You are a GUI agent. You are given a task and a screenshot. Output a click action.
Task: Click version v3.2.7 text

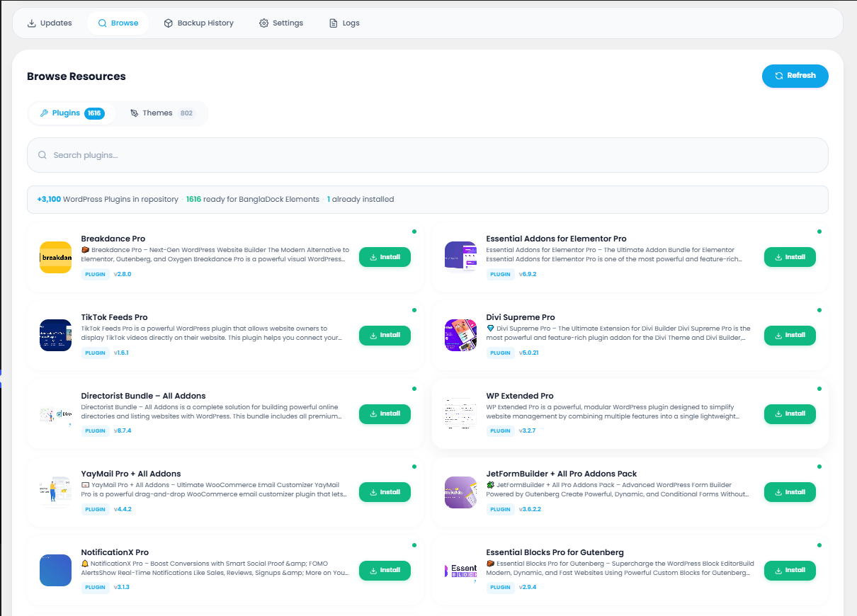point(527,430)
